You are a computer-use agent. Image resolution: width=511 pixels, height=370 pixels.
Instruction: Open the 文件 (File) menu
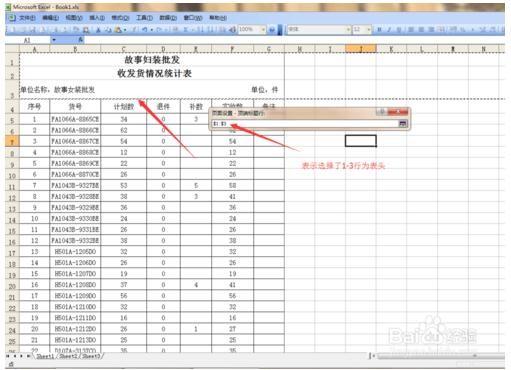(27, 18)
